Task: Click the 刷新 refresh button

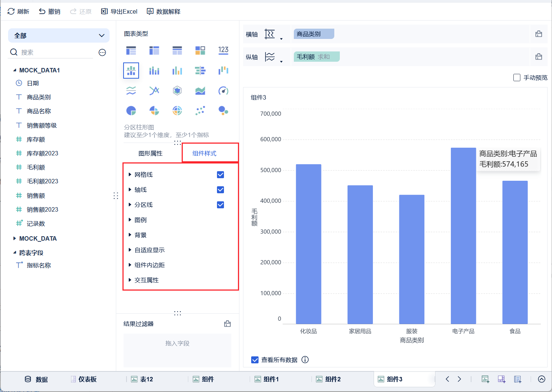Action: coord(18,11)
